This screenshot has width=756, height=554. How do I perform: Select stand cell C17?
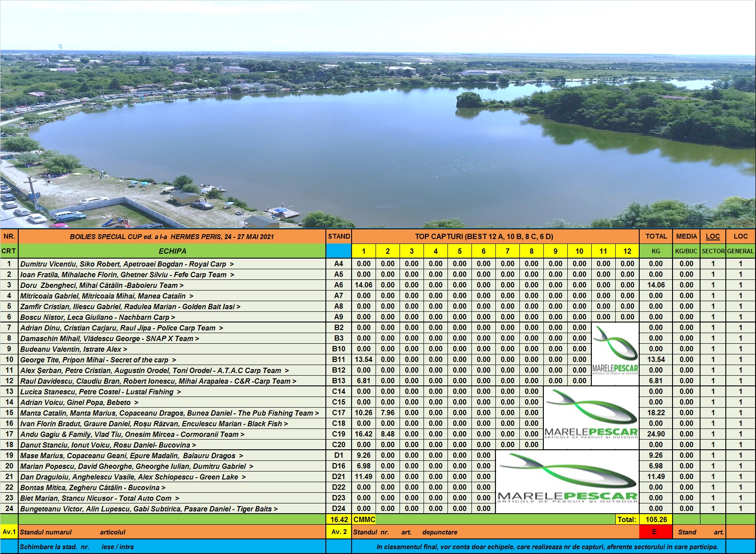tap(339, 413)
